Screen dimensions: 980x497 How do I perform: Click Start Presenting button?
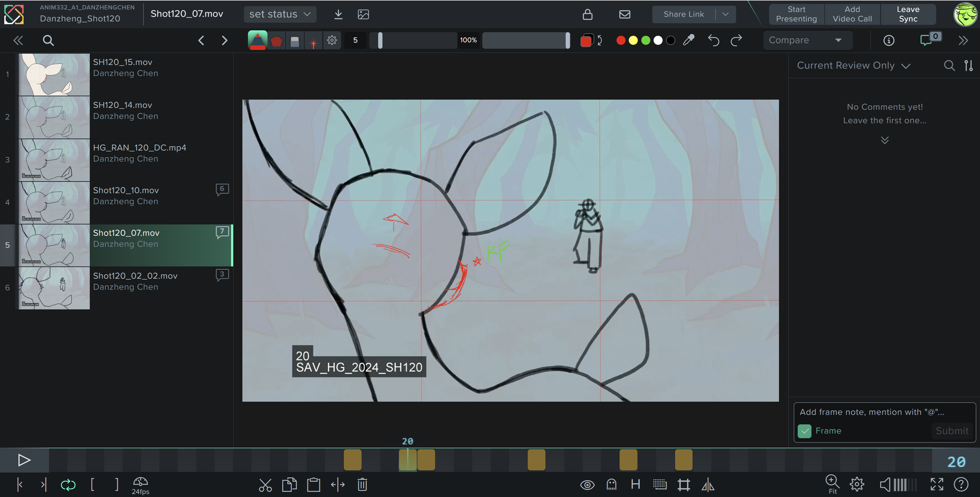[796, 14]
